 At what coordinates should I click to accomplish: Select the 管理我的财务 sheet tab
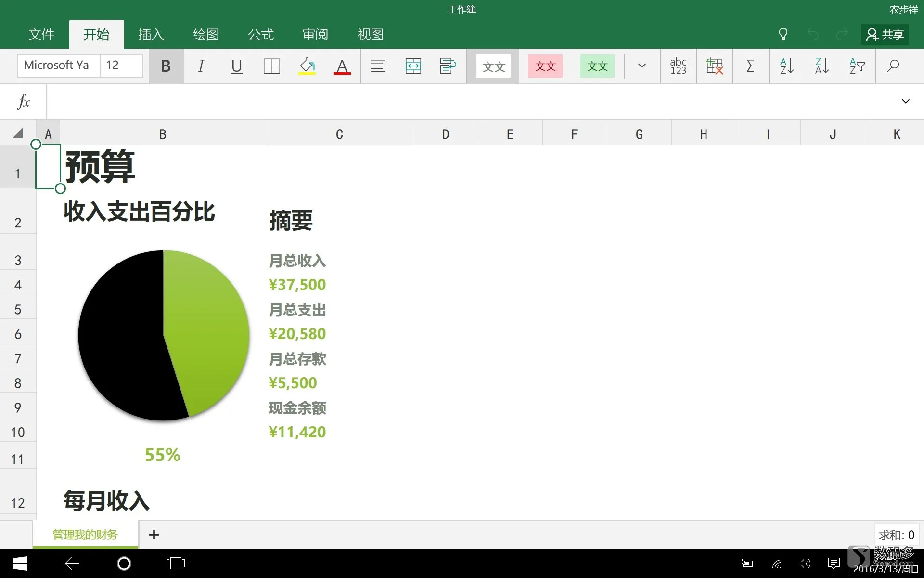pyautogui.click(x=85, y=535)
